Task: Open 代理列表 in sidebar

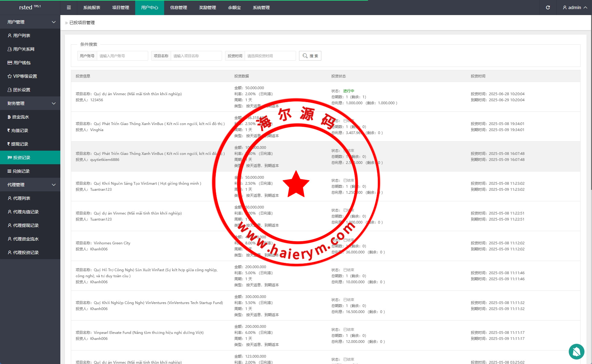Action: (x=30, y=198)
